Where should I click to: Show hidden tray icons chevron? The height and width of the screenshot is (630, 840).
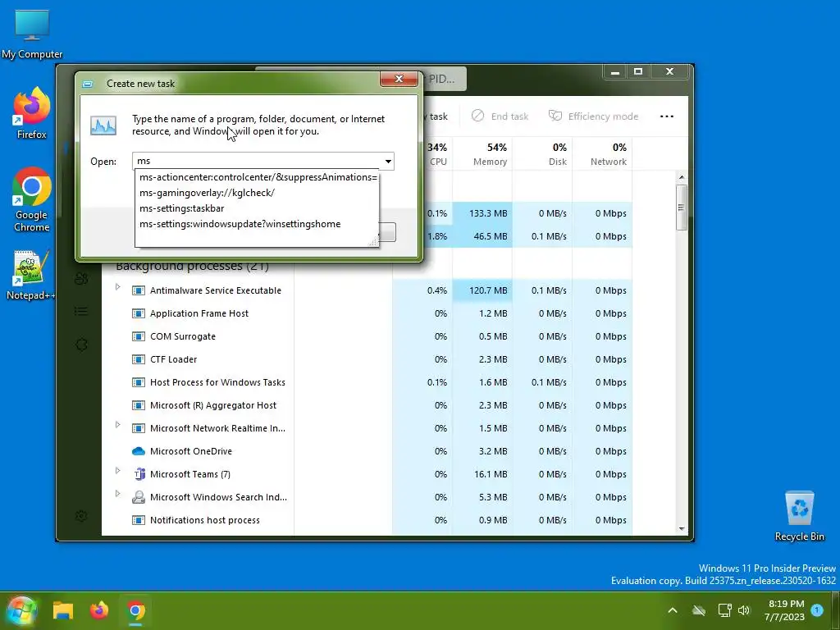[x=673, y=610]
